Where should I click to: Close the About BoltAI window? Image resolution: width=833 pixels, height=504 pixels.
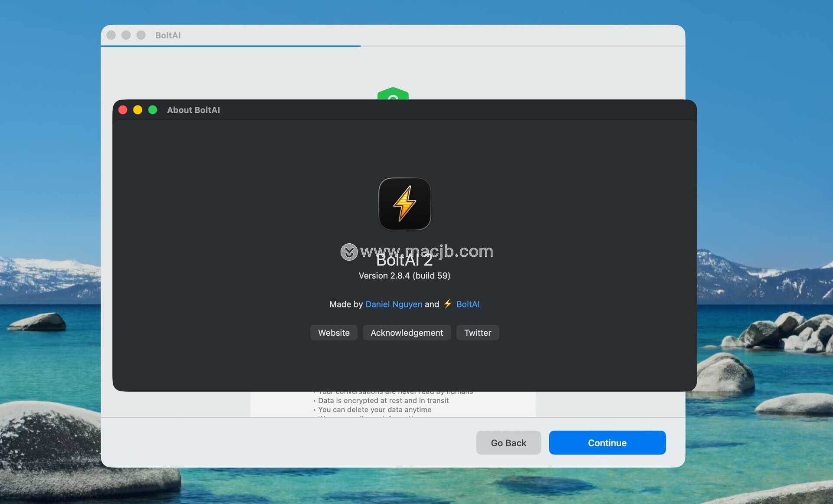(x=123, y=110)
